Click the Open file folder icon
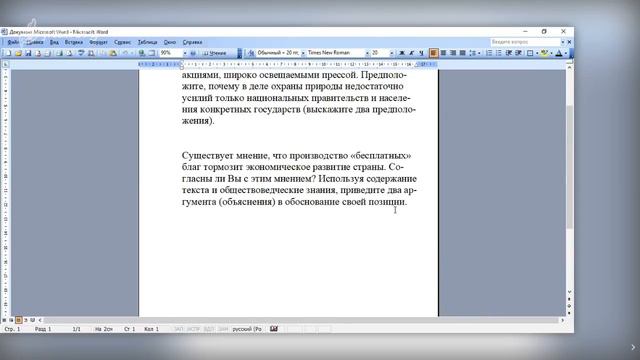Viewport: 640px width, 360px height. (18, 53)
